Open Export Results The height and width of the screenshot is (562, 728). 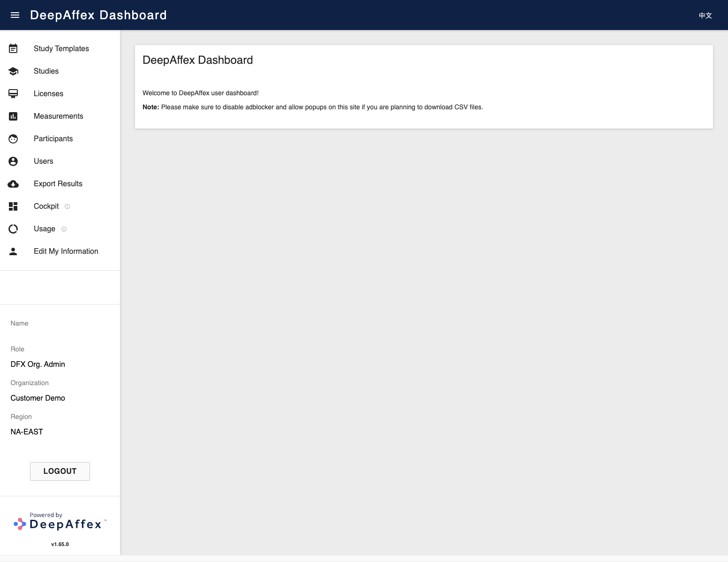click(x=60, y=183)
